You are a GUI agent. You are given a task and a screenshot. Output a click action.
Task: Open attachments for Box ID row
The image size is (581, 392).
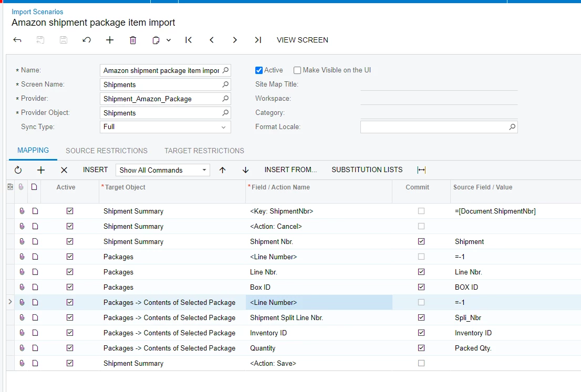22,287
